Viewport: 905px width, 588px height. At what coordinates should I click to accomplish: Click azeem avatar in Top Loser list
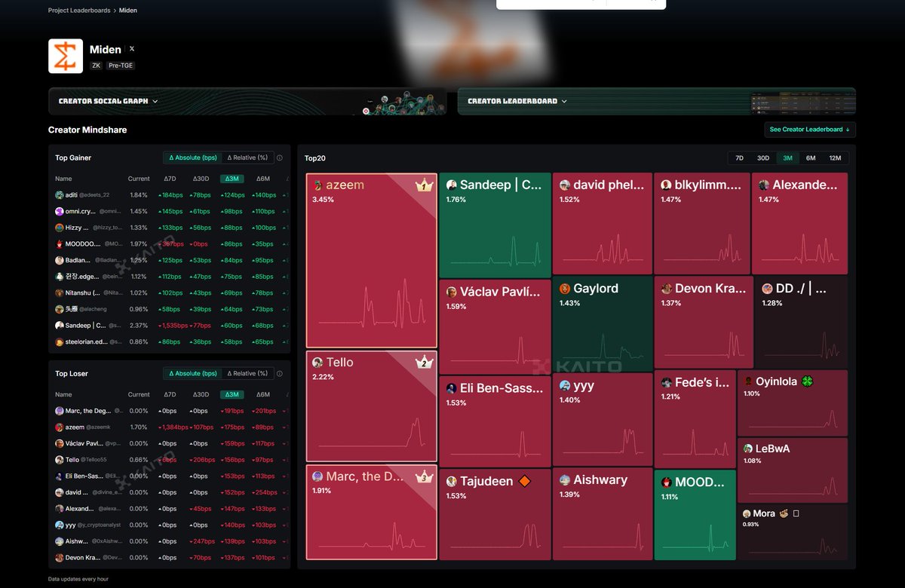(x=60, y=427)
